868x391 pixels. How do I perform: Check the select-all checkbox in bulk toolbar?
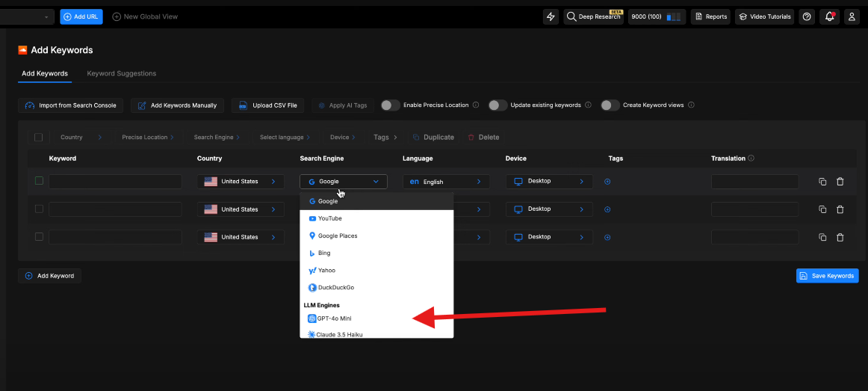[38, 138]
